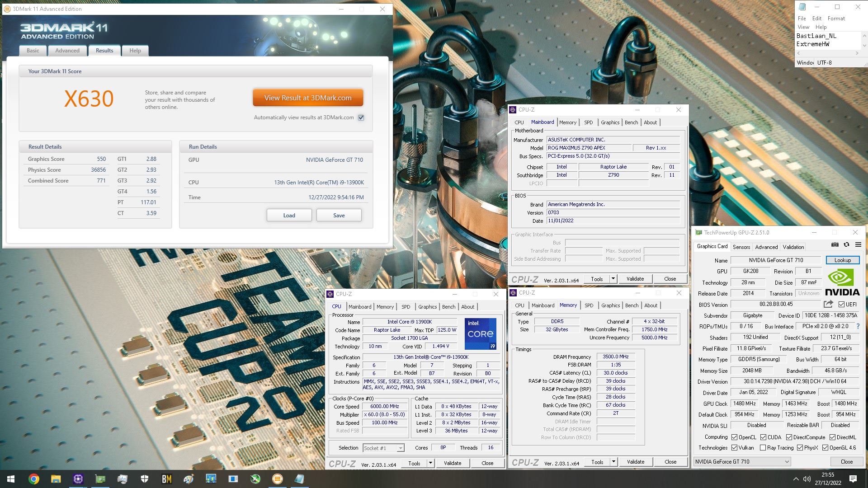The image size is (868, 488).
Task: Click the Intel Core i9 logo in CPU-Z
Action: click(481, 333)
